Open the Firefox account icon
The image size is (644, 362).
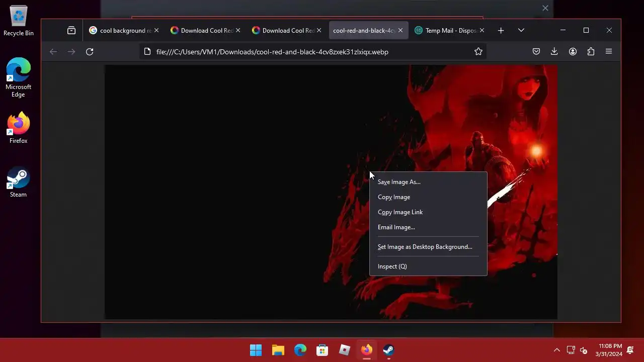[573, 52]
